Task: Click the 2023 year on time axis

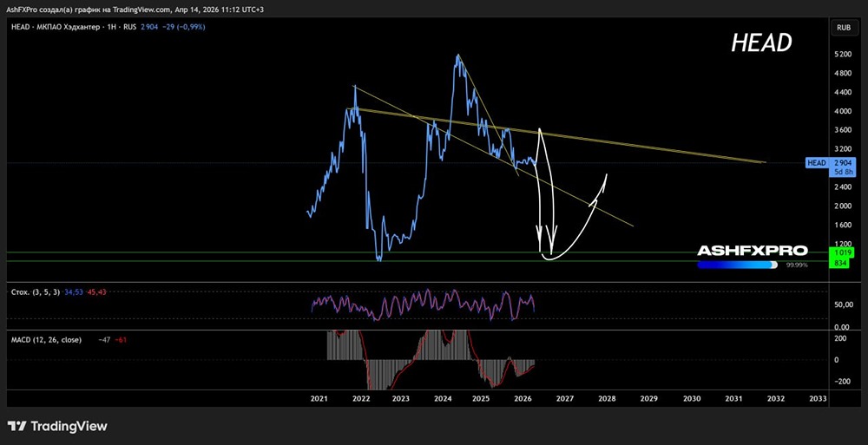Action: pyautogui.click(x=401, y=398)
